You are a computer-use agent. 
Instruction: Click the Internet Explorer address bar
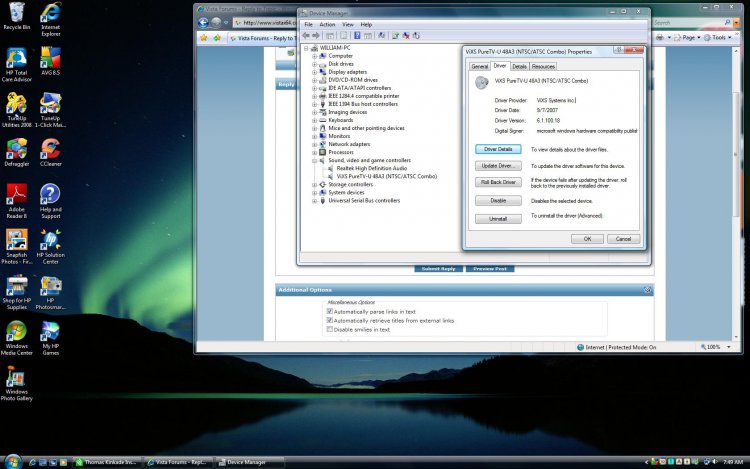(x=265, y=22)
